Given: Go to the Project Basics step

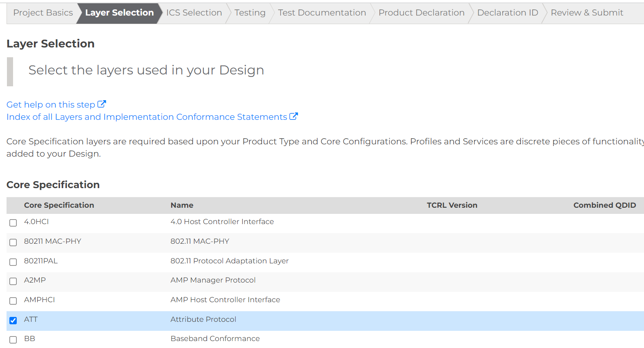Looking at the screenshot, I should pos(43,13).
